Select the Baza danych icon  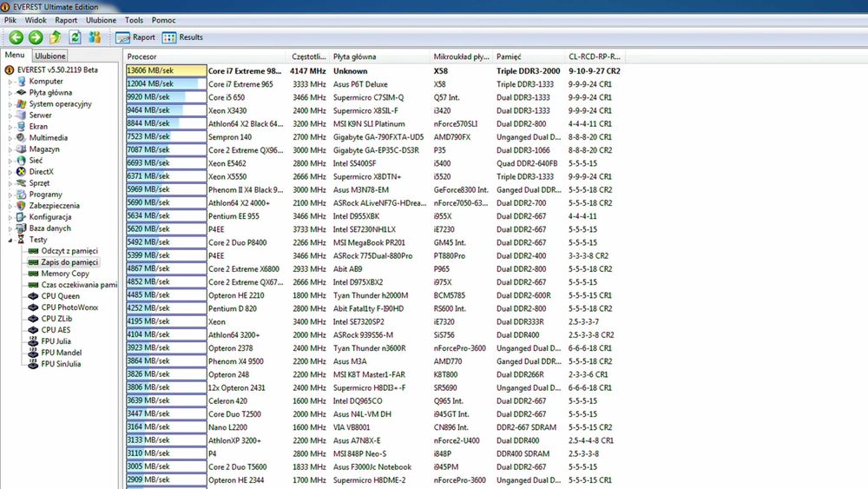(21, 228)
